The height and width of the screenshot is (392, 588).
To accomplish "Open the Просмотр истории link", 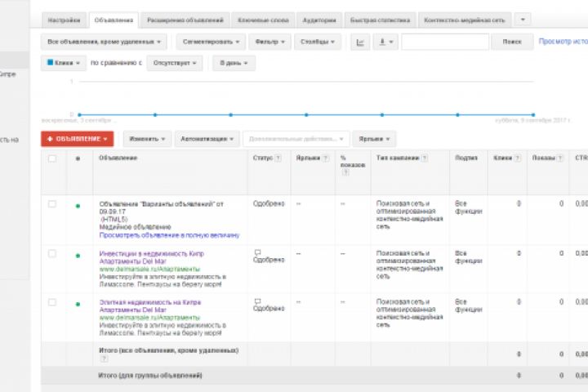I will [563, 42].
